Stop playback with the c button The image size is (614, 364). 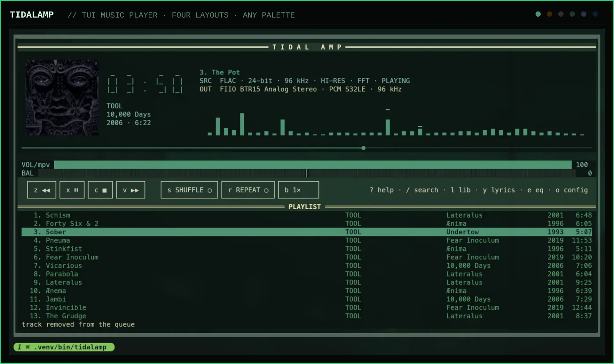click(x=100, y=190)
